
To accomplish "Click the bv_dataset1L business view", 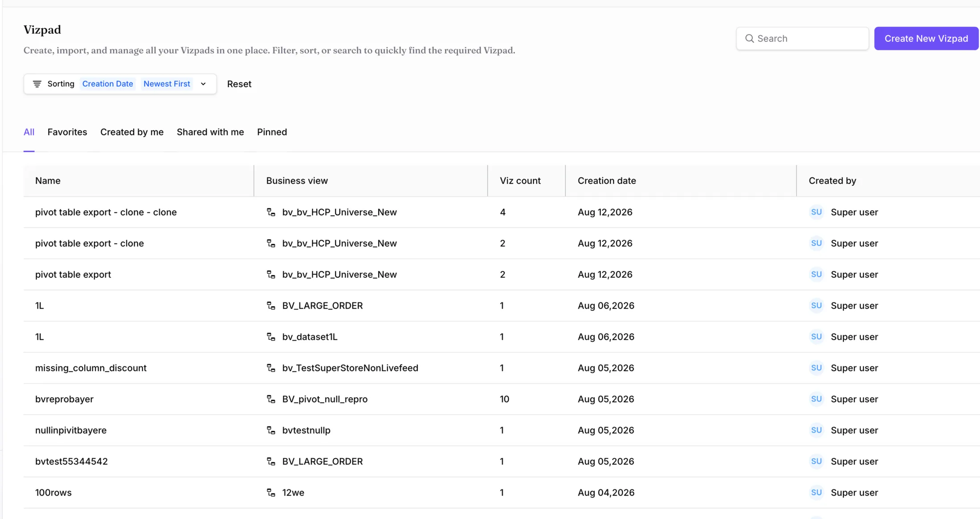I will coord(310,337).
